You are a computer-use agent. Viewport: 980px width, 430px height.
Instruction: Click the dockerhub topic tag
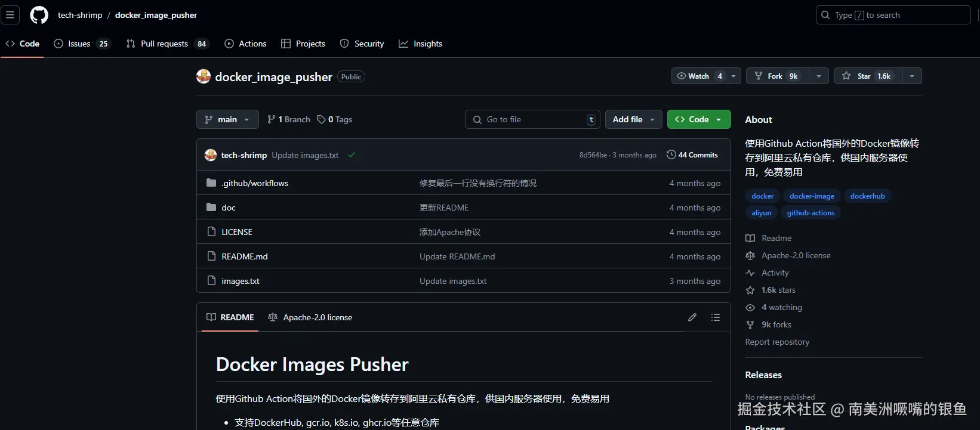click(868, 196)
